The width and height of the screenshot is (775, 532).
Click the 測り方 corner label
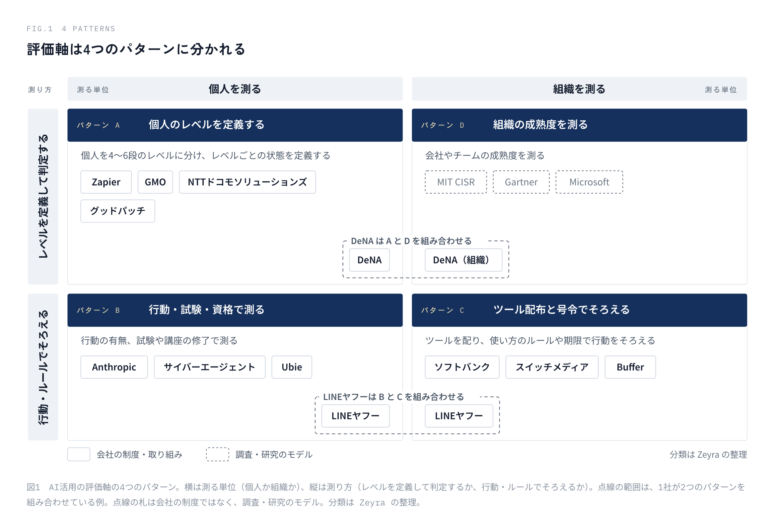[40, 90]
